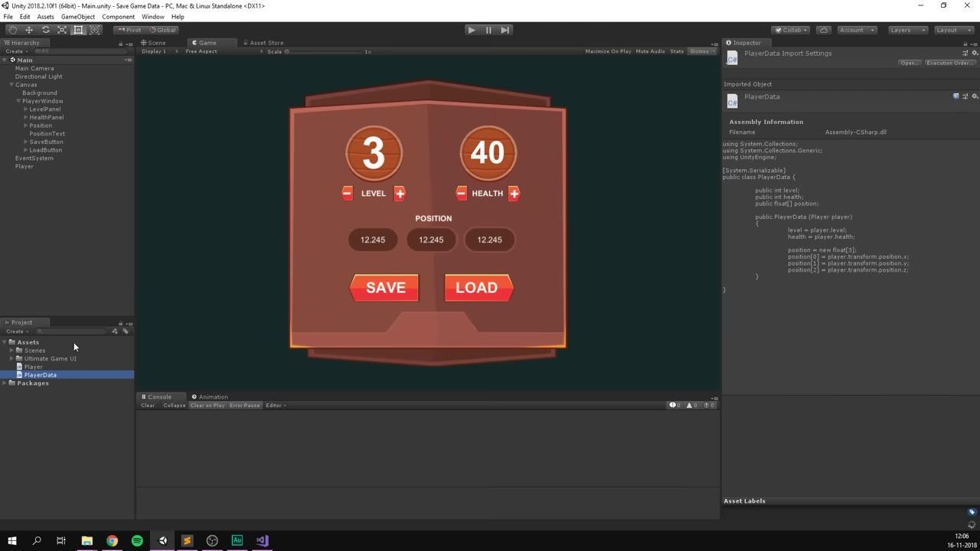Click the lock icon of Inspector panel
The width and height of the screenshot is (980, 551).
[966, 43]
